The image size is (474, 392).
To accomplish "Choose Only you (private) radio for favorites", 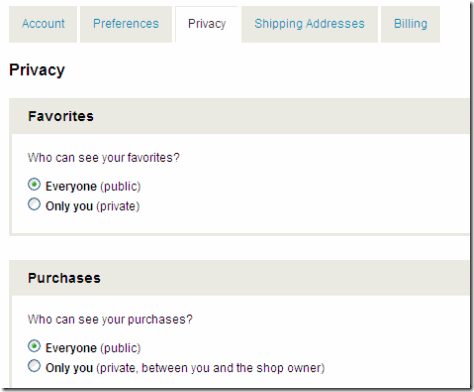I will [x=34, y=204].
